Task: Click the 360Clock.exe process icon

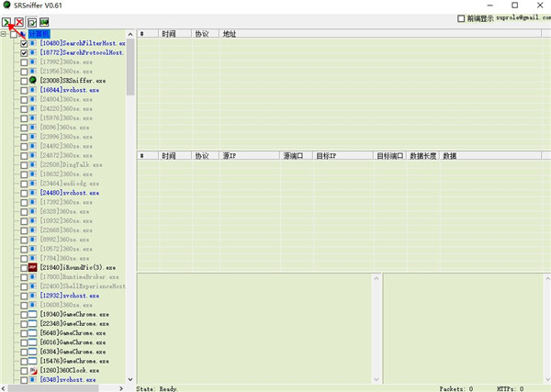Action: pos(33,370)
